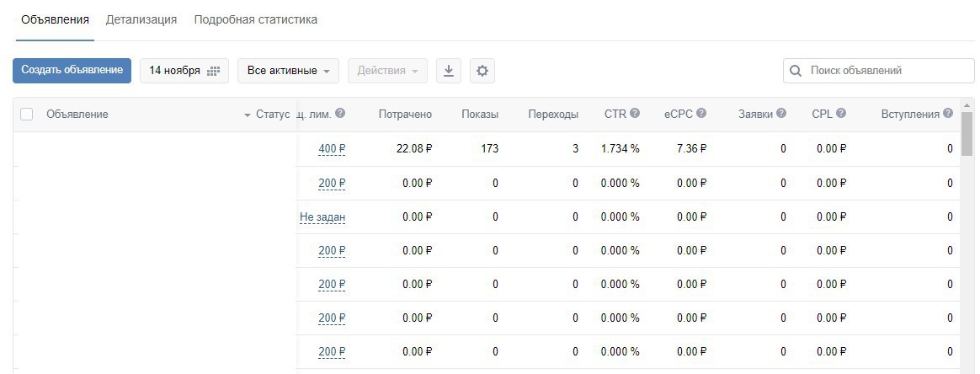Sort by the Показы column header

click(x=480, y=114)
